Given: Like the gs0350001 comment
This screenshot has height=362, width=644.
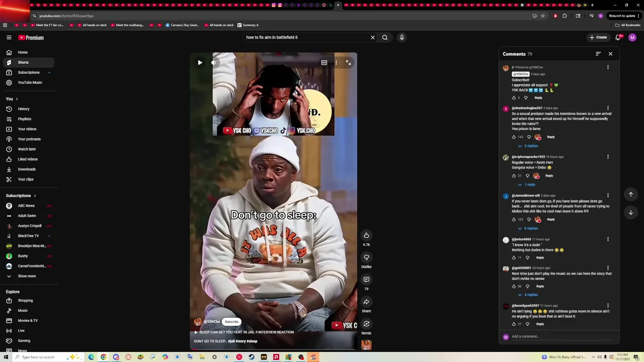Looking at the screenshot, I should [514, 286].
